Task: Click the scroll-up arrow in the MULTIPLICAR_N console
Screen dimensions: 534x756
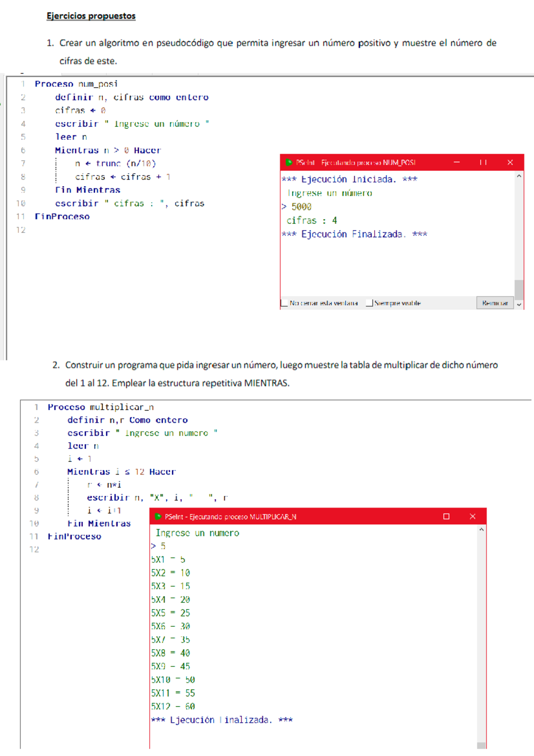Action: coord(481,530)
